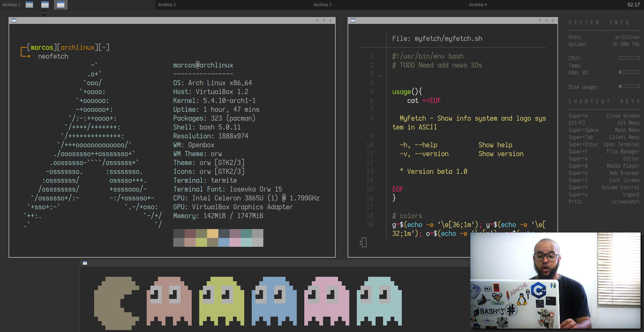Click the 'OS: Arch Linux x86_64' line

pyautogui.click(x=213, y=83)
